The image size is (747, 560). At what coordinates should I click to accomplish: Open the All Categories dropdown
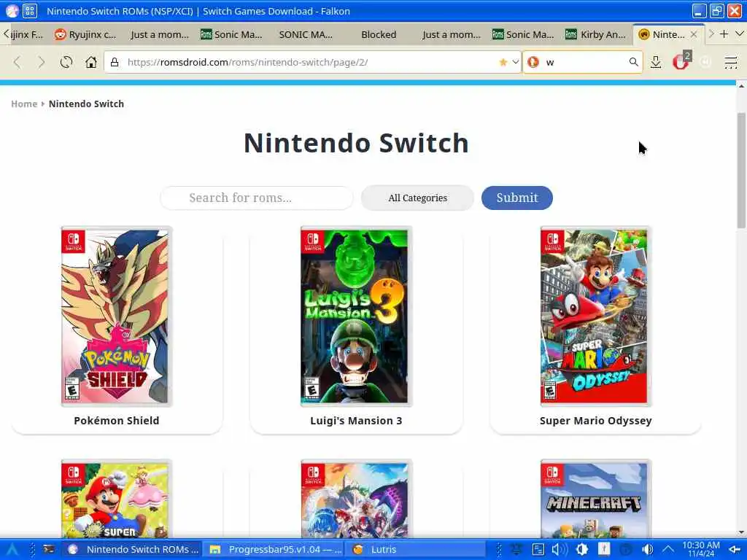417,198
